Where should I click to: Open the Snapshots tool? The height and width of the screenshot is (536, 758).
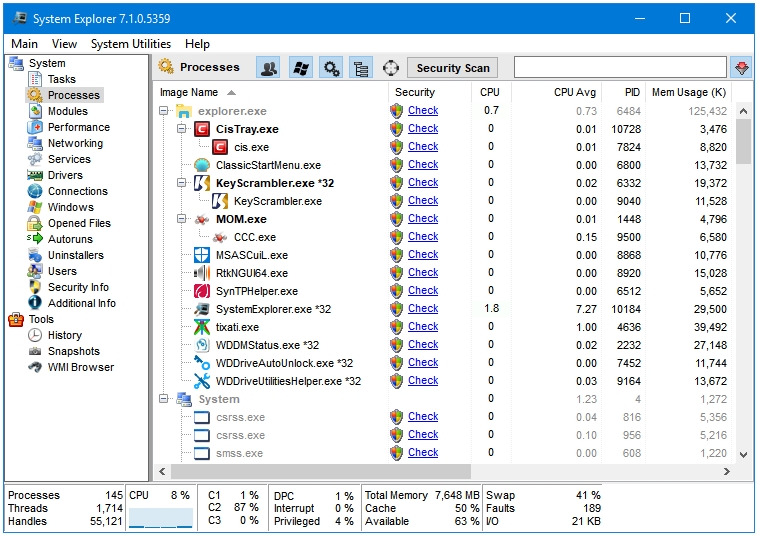coord(73,351)
